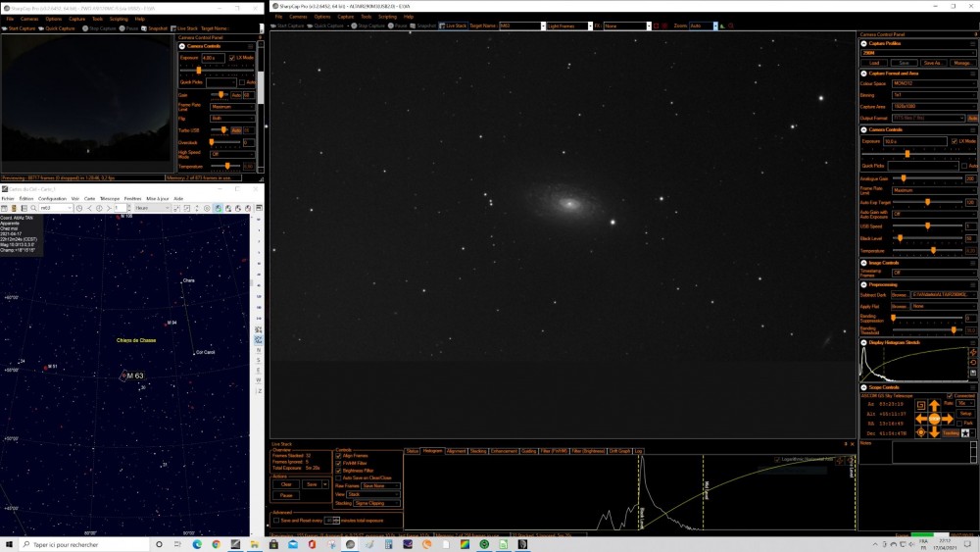Toggle Connected checkbox in Scope Controls
The height and width of the screenshot is (552, 980).
pos(950,396)
